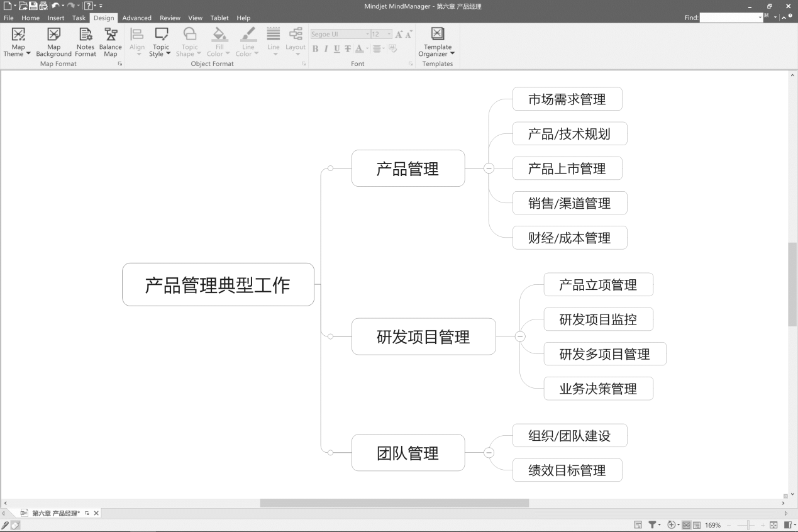Click the filter funnel icon in status bar
This screenshot has height=532, width=798.
coord(652,524)
